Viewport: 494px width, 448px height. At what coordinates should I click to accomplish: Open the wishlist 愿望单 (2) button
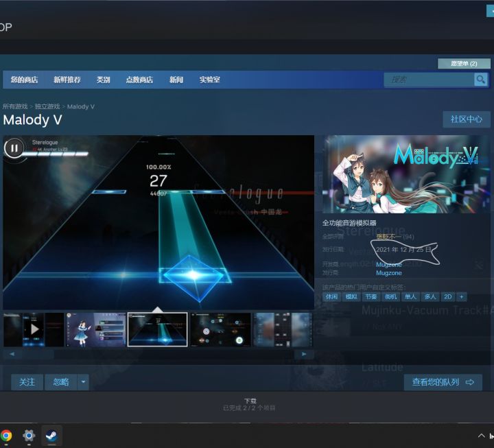tap(464, 63)
